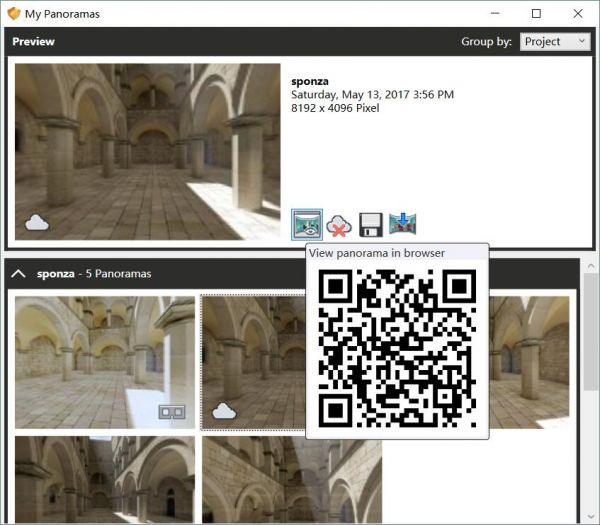Open the Group by Project dropdown
Viewport: 600px width, 525px height.
[555, 41]
